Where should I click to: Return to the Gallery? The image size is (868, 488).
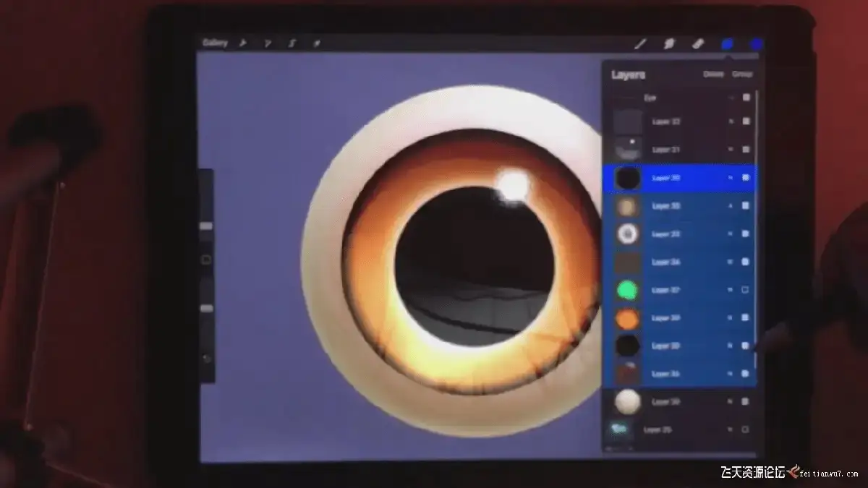pyautogui.click(x=215, y=43)
